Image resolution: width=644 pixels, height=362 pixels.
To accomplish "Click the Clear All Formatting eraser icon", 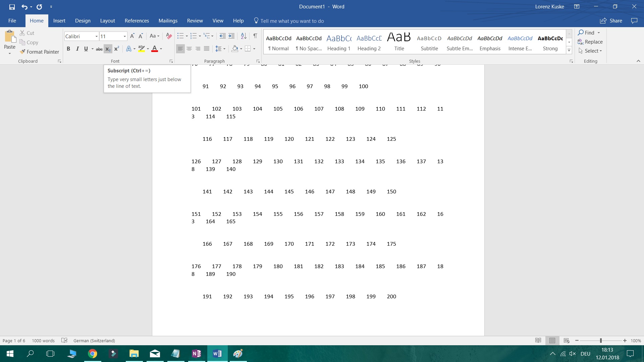I will (x=169, y=36).
